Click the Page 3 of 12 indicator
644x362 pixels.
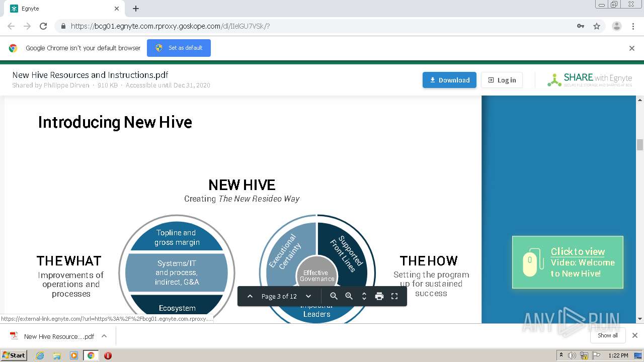click(279, 296)
